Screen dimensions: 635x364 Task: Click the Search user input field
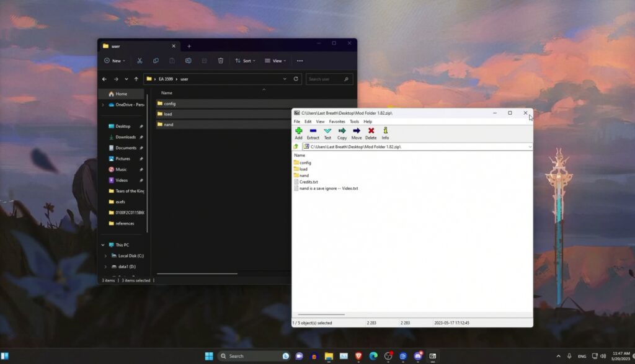click(x=329, y=79)
